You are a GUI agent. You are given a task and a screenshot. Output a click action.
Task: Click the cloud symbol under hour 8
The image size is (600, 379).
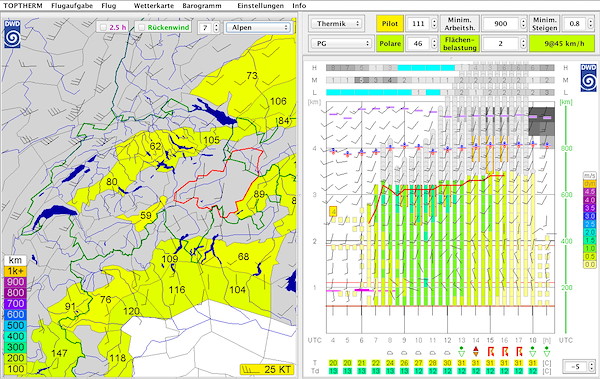(390, 353)
